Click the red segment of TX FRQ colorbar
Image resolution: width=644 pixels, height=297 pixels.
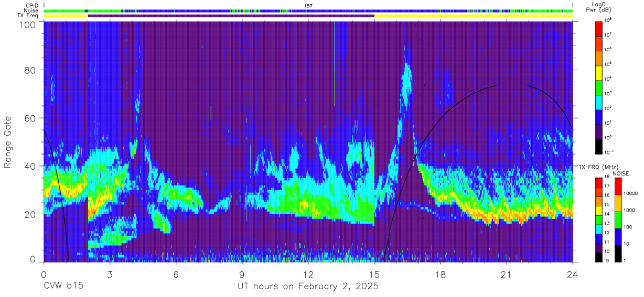599,183
